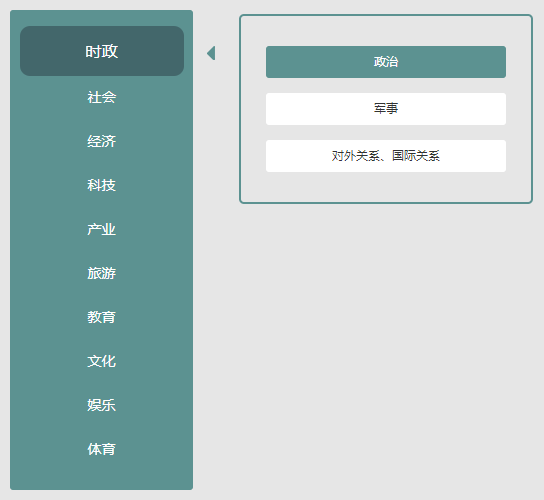
Task: Click the 政治 subcategory button
Action: pyautogui.click(x=386, y=62)
